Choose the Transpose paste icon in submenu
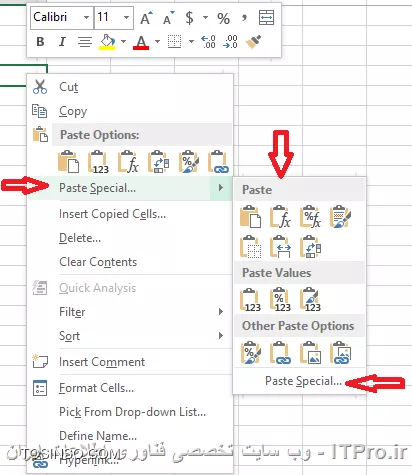412x475 pixels. click(x=310, y=247)
